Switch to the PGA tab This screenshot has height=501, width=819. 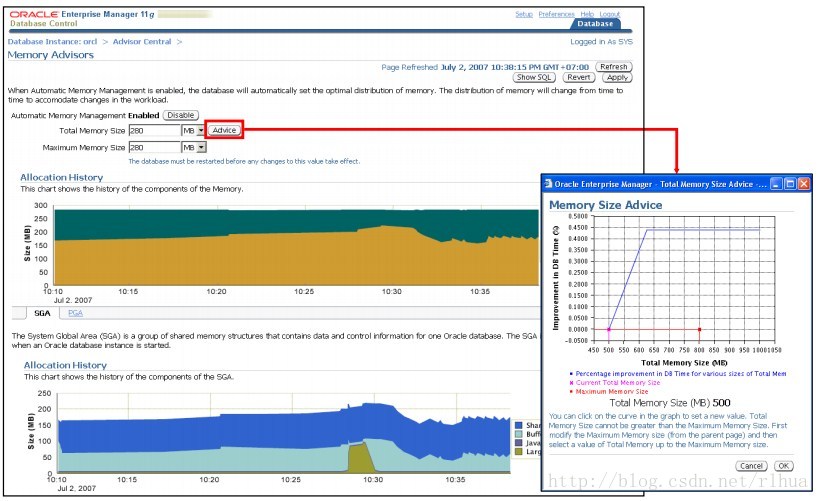(x=75, y=313)
